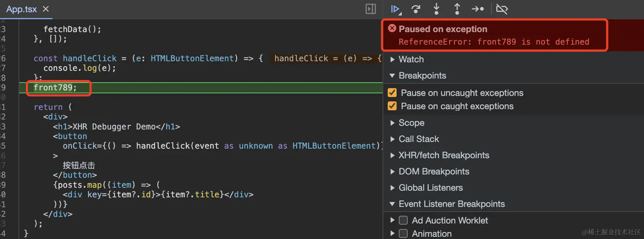The image size is (644, 239).
Task: Expand the Watch section
Action: click(x=392, y=59)
